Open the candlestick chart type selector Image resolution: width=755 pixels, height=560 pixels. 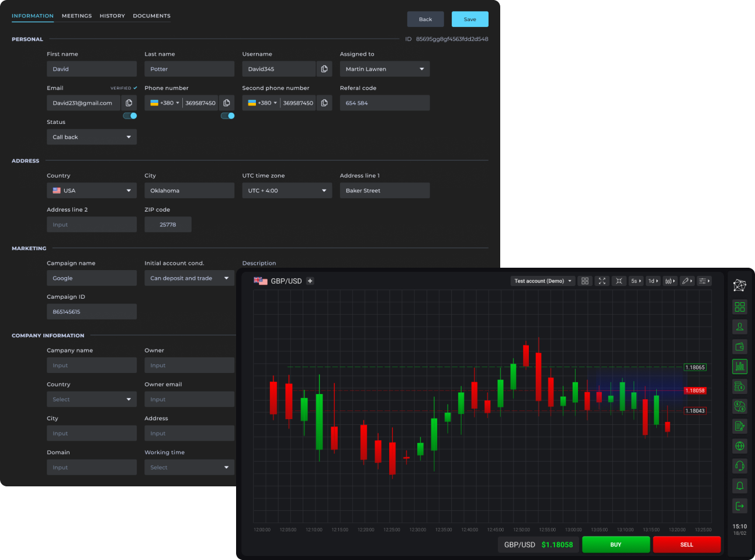[670, 281]
